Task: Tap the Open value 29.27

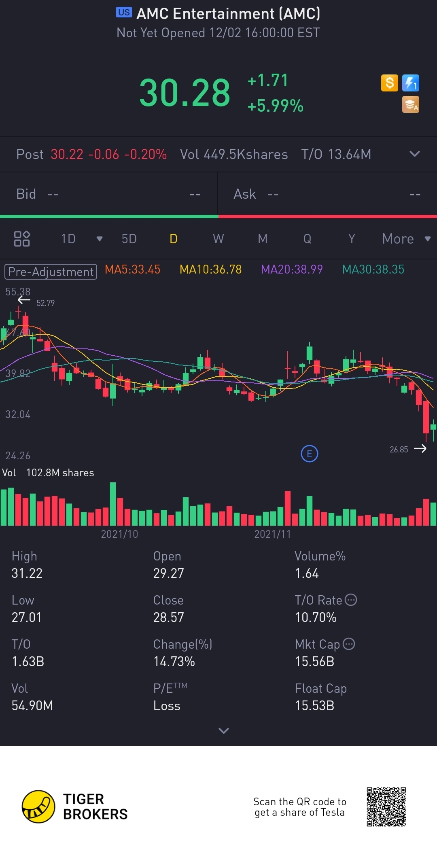Action: (x=169, y=573)
